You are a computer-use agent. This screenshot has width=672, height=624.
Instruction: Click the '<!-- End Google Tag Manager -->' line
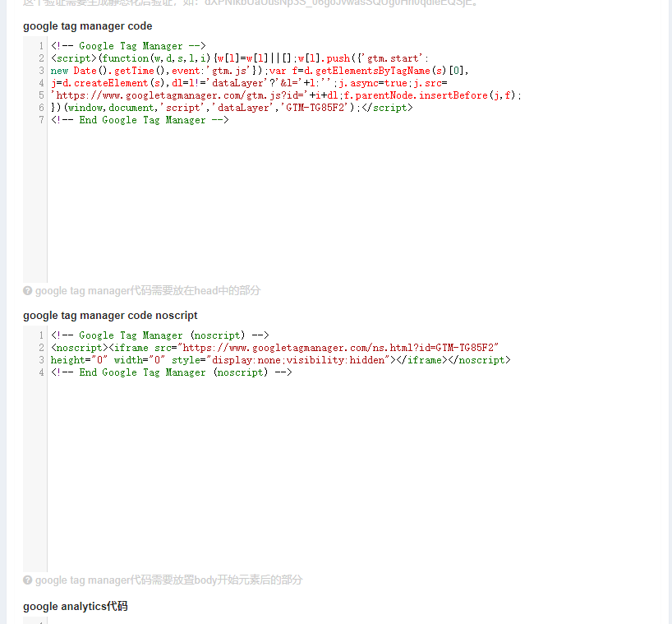point(140,120)
